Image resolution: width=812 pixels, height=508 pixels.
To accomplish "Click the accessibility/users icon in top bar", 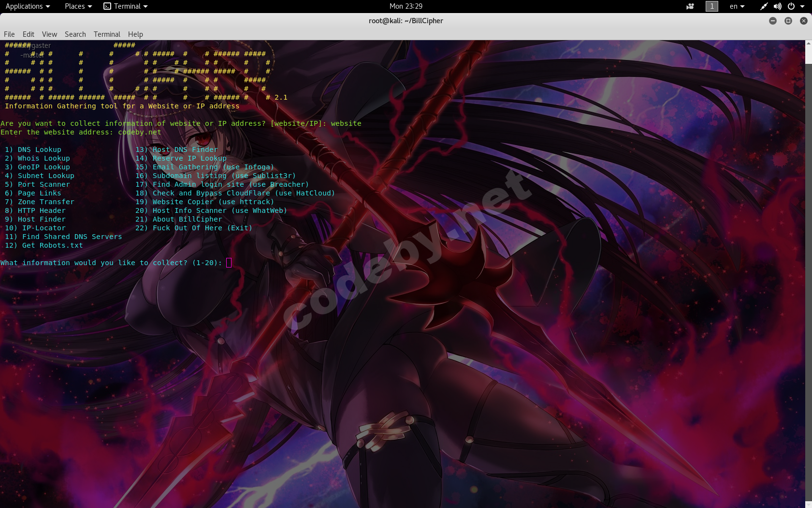I will pyautogui.click(x=690, y=6).
